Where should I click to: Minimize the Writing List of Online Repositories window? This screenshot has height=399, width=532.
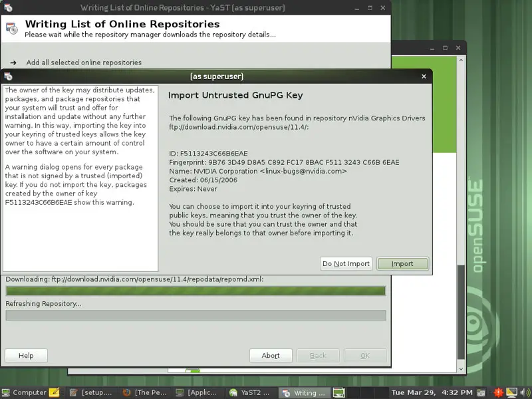[356, 8]
